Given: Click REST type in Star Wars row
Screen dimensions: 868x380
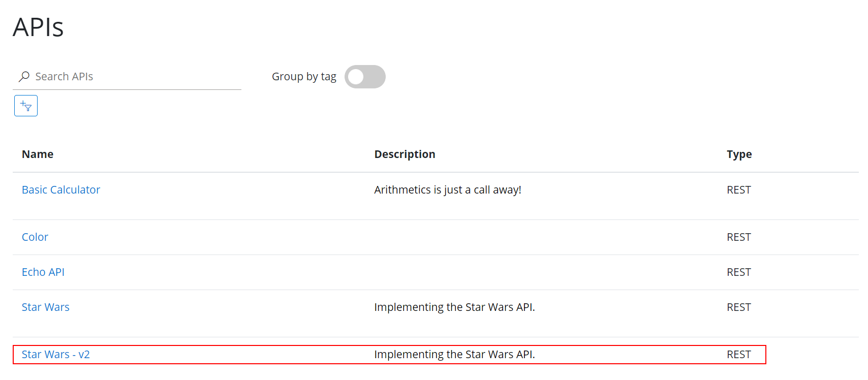Looking at the screenshot, I should pos(739,307).
